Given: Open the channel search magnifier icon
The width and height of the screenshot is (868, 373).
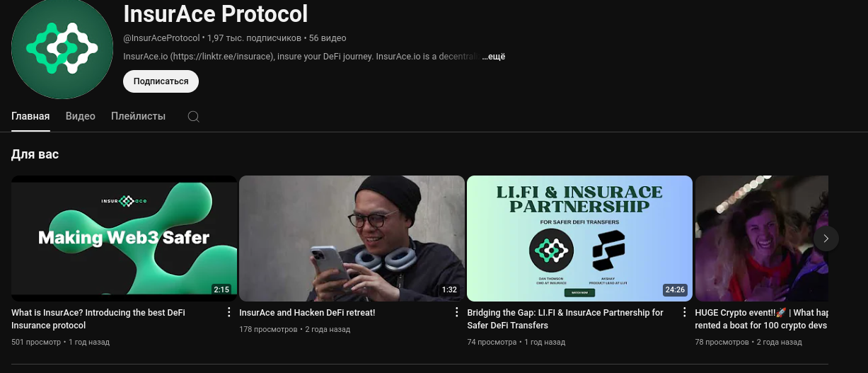Looking at the screenshot, I should 193,117.
